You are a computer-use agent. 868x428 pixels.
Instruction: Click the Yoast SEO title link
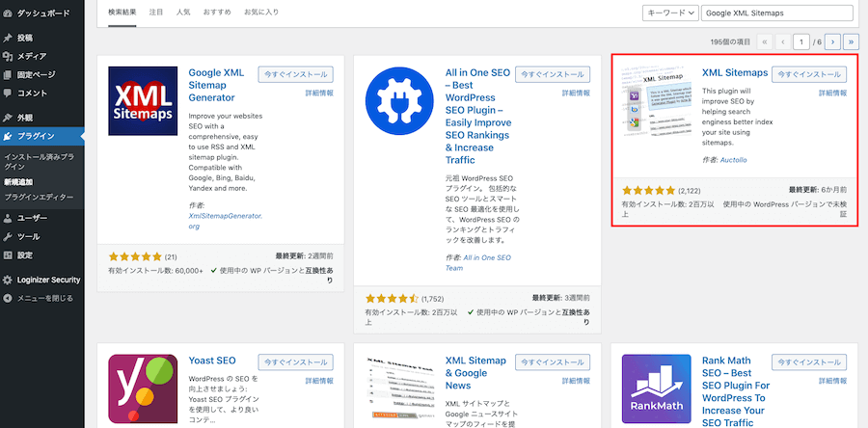212,361
